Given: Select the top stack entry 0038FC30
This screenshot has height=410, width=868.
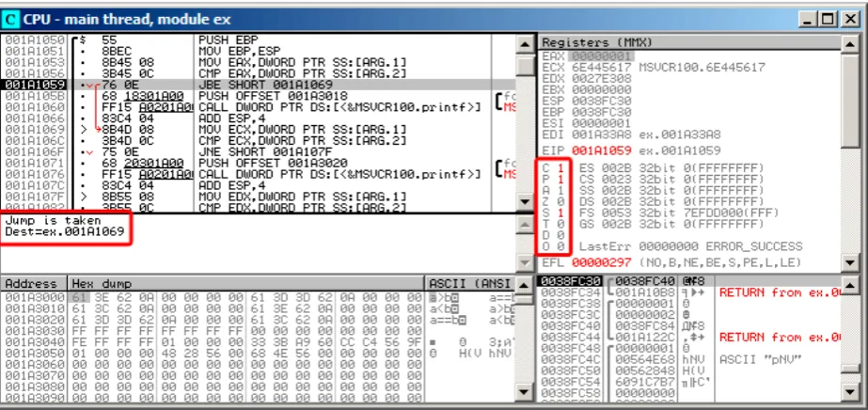Looking at the screenshot, I should pyautogui.click(x=689, y=281).
